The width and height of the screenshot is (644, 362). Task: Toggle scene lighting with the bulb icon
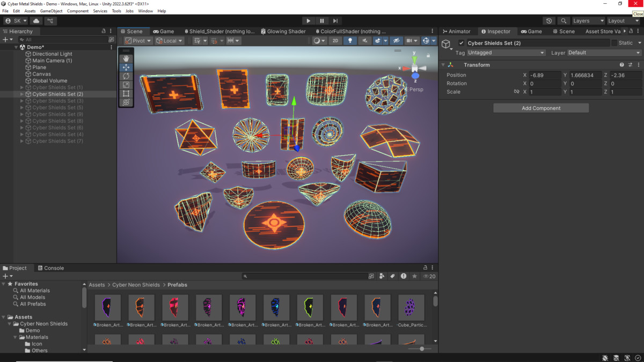tap(349, 40)
